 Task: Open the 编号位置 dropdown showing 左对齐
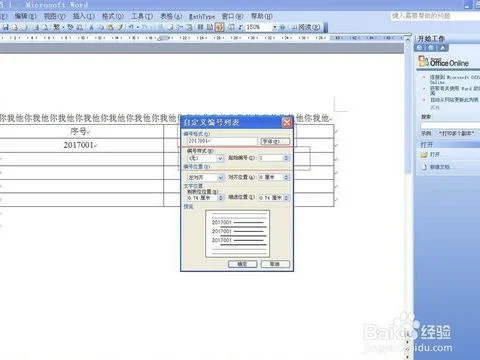(205, 178)
